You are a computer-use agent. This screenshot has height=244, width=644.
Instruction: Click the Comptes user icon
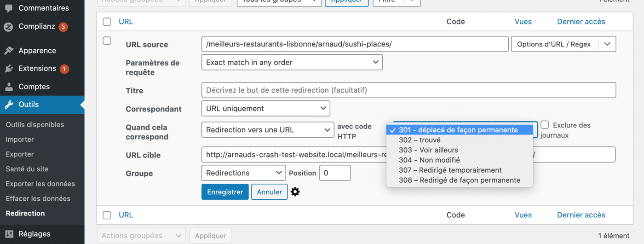tap(9, 87)
